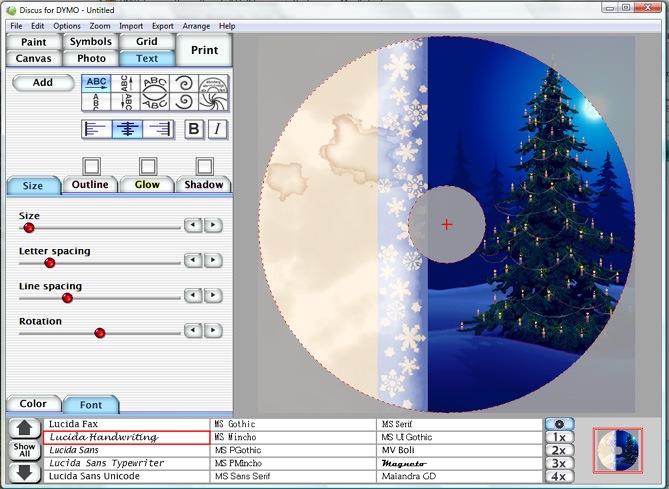Increase Size with right arrow
This screenshot has height=489, width=669.
213,225
